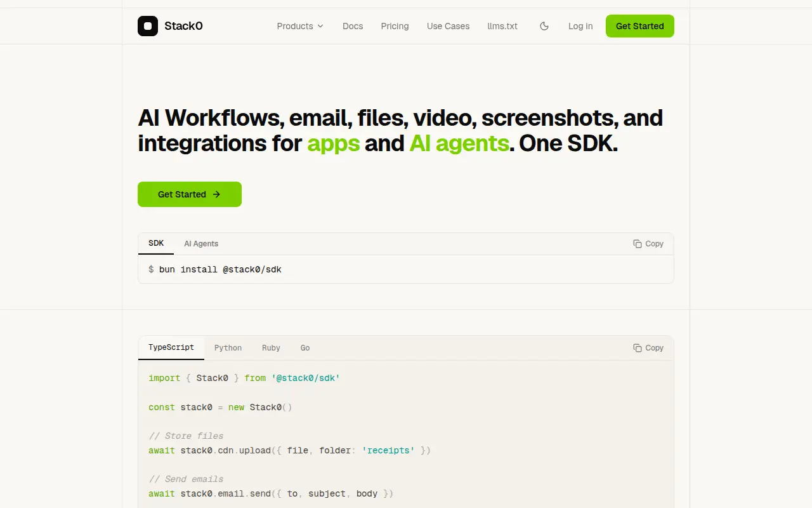Toggle dark mode with moon icon
This screenshot has width=812, height=508.
pos(544,26)
